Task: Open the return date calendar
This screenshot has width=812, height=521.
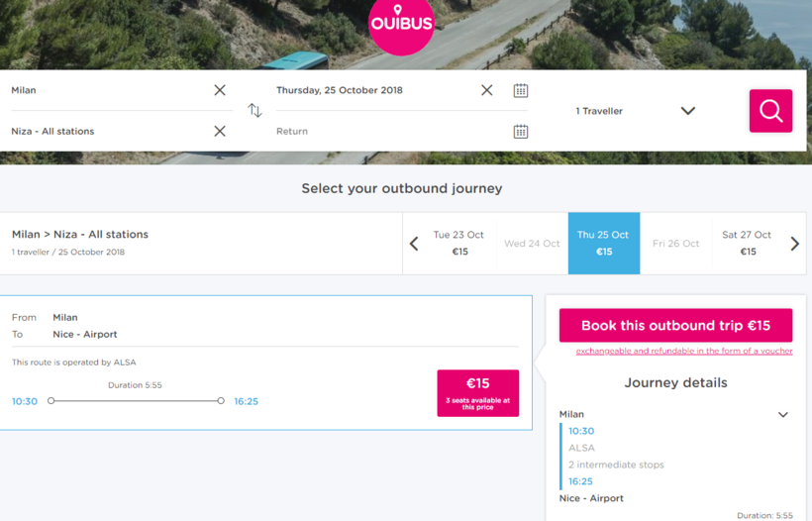Action: (521, 131)
